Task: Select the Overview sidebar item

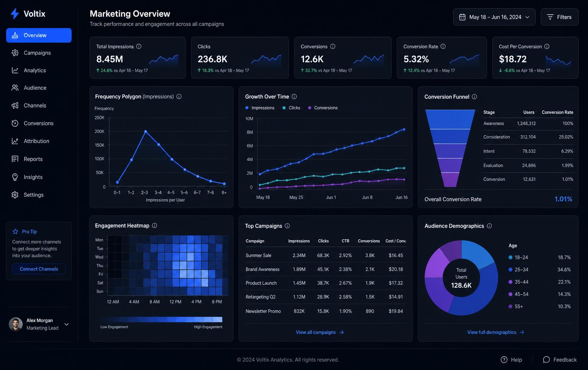Action: pos(39,35)
